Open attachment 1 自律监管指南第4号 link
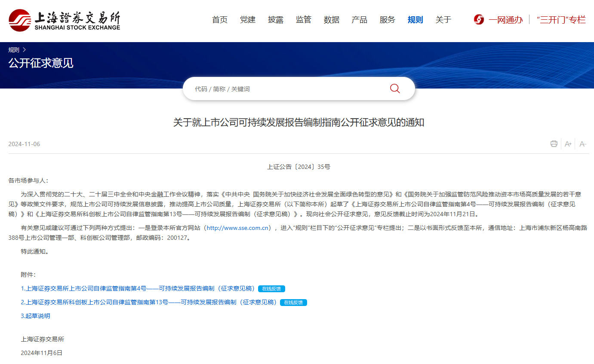 point(138,288)
